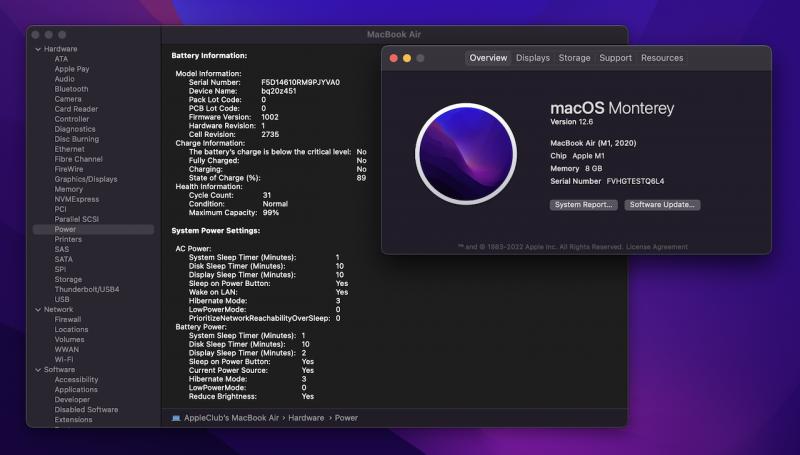This screenshot has width=800, height=455.
Task: Select Memory in the sidebar
Action: pos(68,189)
